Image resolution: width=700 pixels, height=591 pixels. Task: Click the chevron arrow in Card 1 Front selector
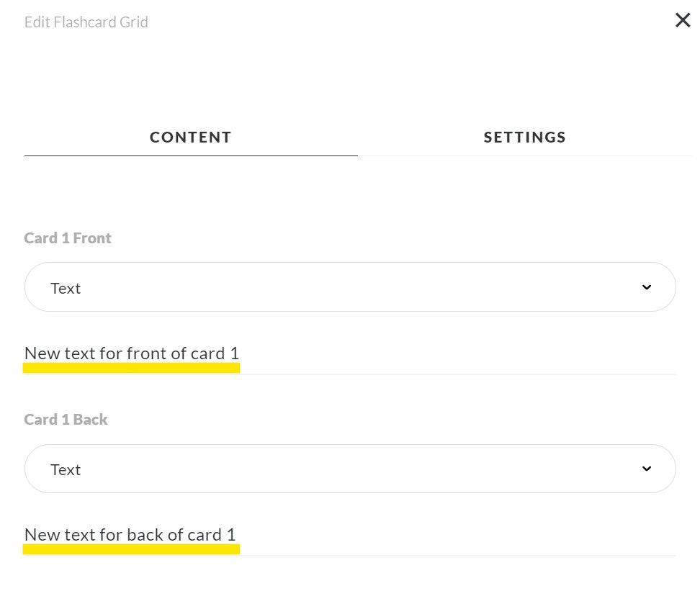pos(646,287)
